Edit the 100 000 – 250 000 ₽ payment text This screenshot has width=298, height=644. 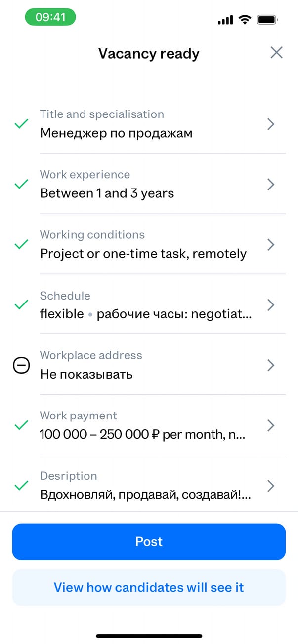point(143,435)
